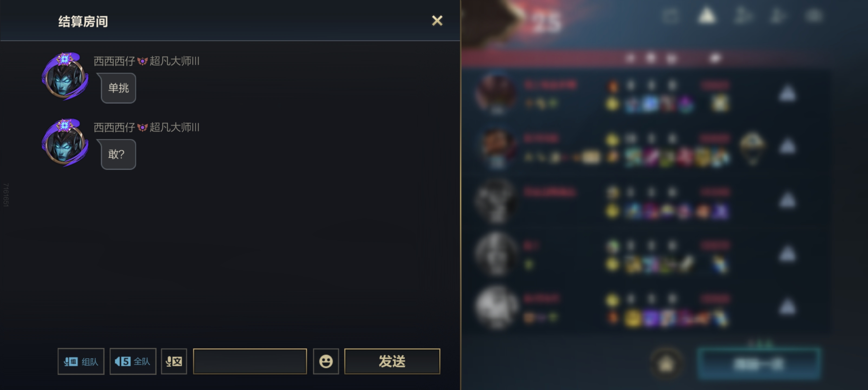Select the highlighted triangle tab icon
The width and height of the screenshot is (868, 390).
coord(707,16)
